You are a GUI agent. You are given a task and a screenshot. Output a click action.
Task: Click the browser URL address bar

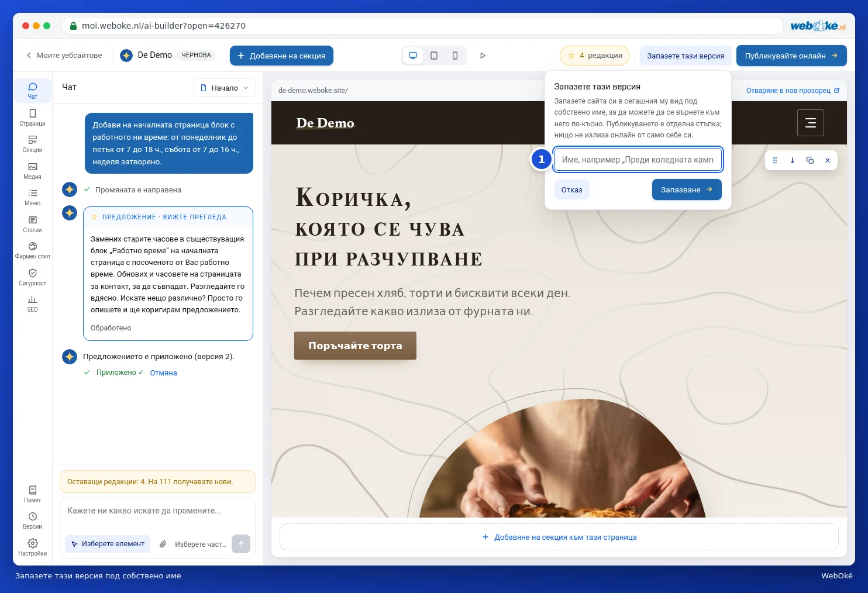(x=422, y=26)
